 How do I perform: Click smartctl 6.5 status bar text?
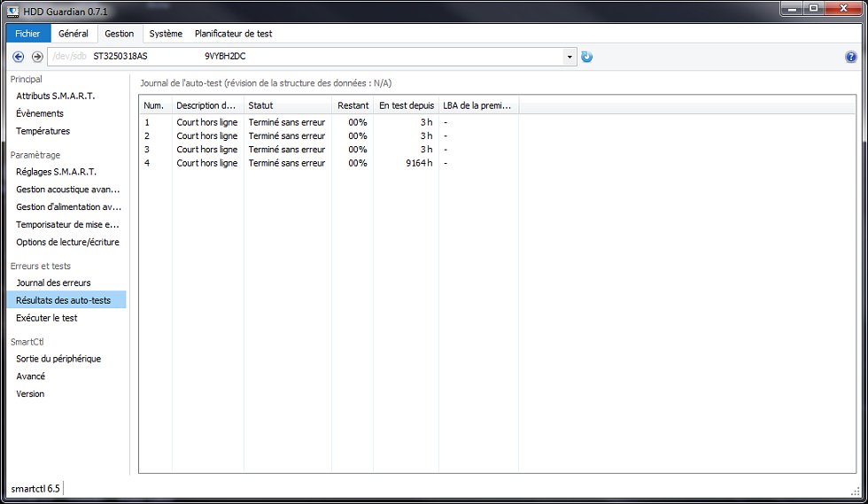(35, 488)
